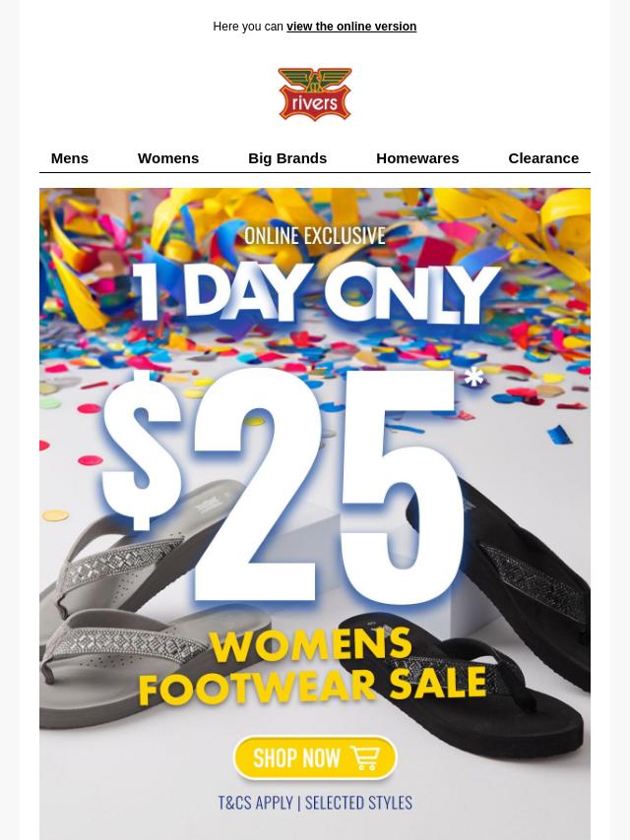Viewport: 630px width, 840px height.
Task: Click the 1 Day Only headline
Action: pyautogui.click(x=315, y=293)
